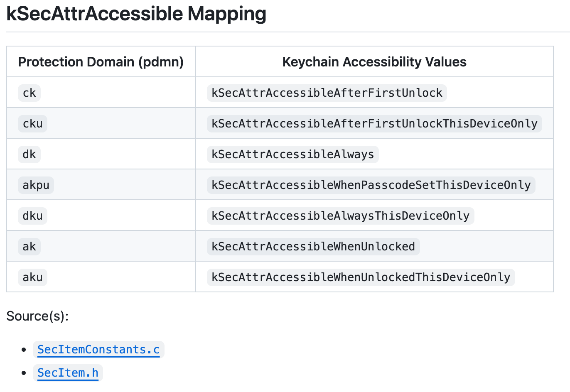570x392 pixels.
Task: Click kSecAttrAccessibleAlways value
Action: 293,154
